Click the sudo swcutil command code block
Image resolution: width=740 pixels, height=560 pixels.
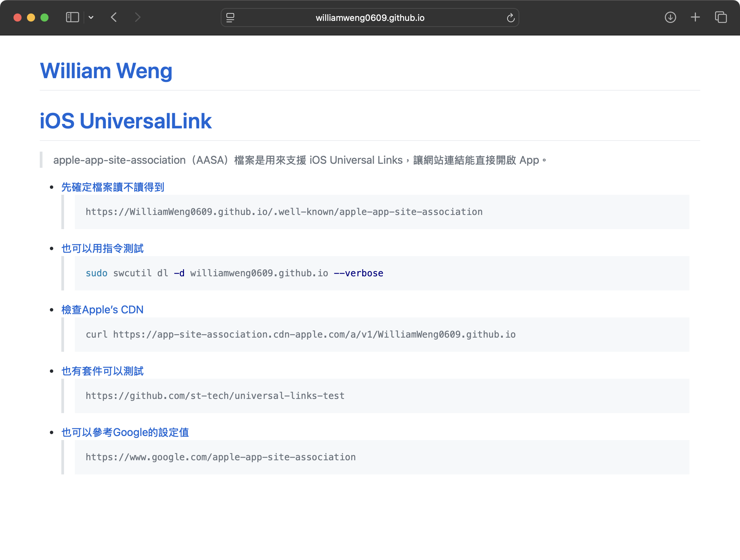(x=235, y=273)
